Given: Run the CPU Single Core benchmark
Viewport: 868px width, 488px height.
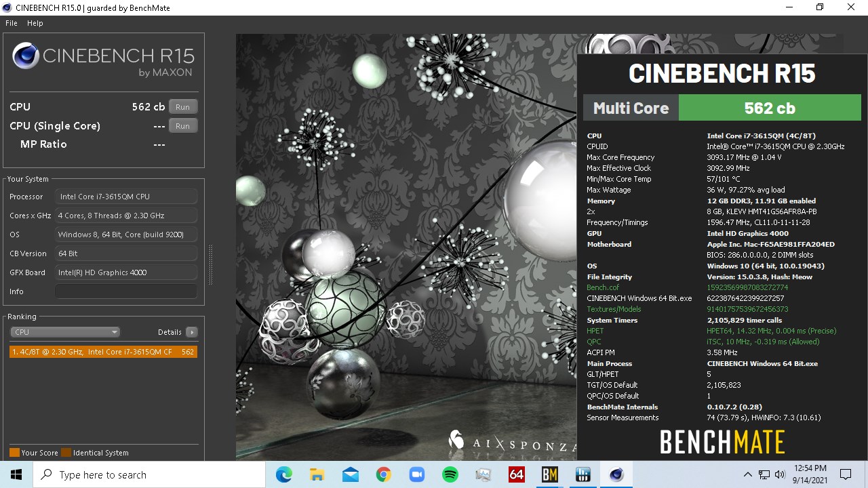Looking at the screenshot, I should (182, 126).
